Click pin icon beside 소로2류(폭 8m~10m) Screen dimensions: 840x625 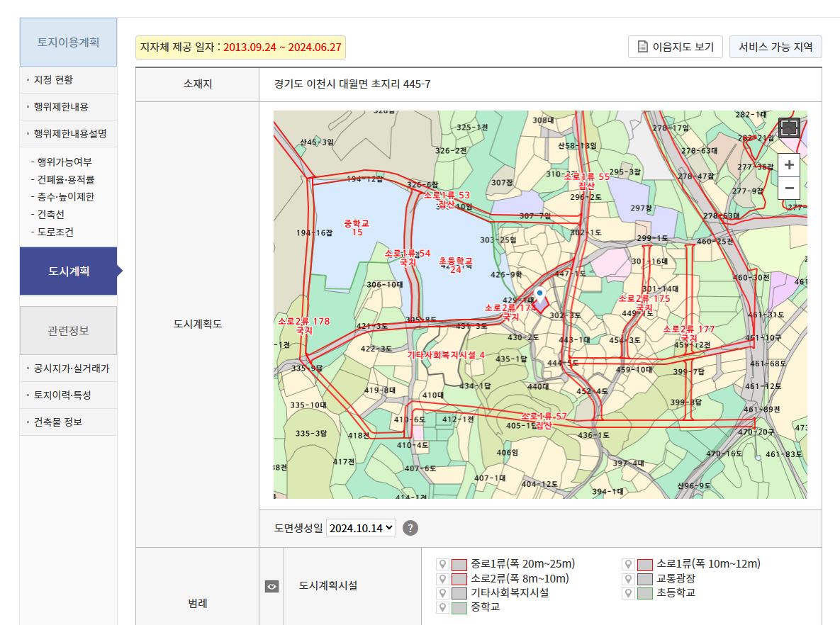tap(442, 578)
